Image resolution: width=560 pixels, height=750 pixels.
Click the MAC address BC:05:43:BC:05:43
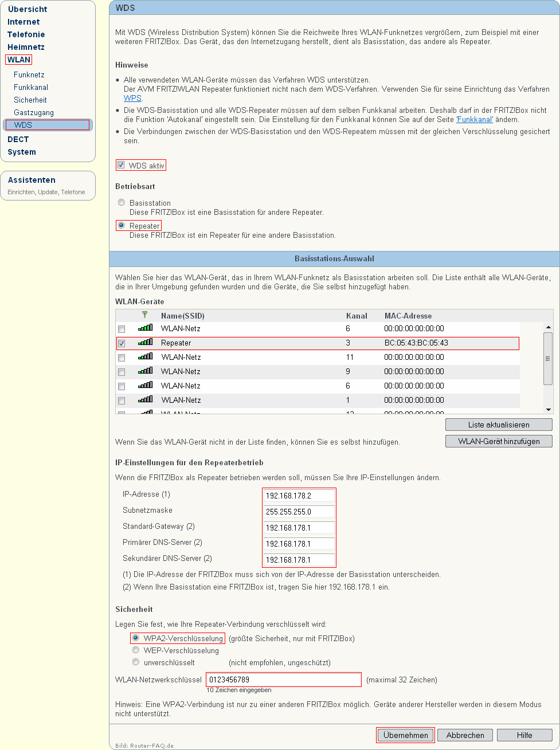[x=416, y=343]
